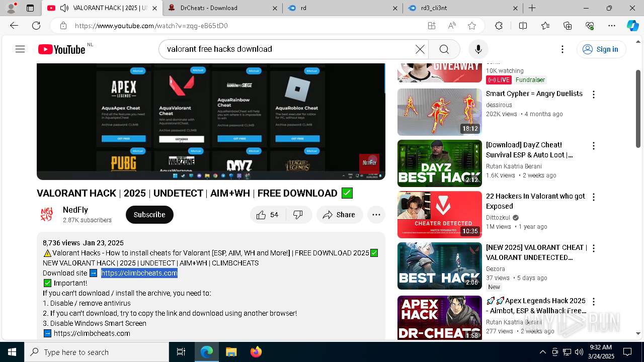
Task: Subscribe to NedFly channel
Action: click(149, 215)
